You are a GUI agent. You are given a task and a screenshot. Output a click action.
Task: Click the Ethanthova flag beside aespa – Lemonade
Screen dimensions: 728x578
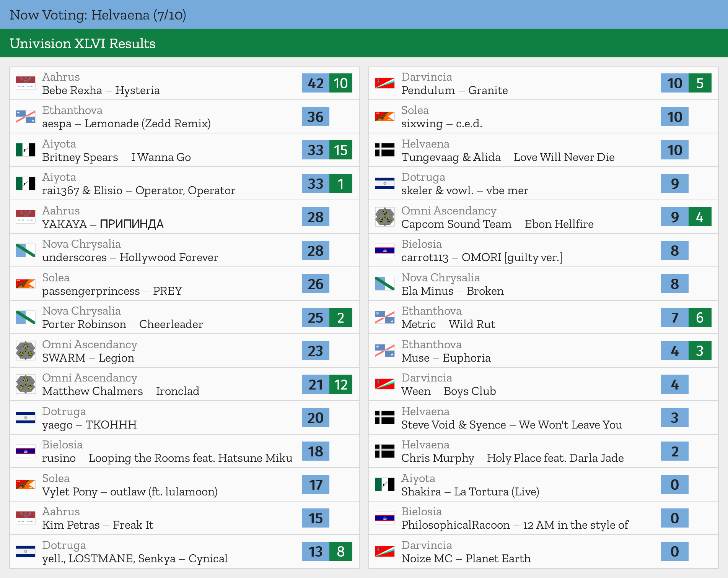point(26,117)
